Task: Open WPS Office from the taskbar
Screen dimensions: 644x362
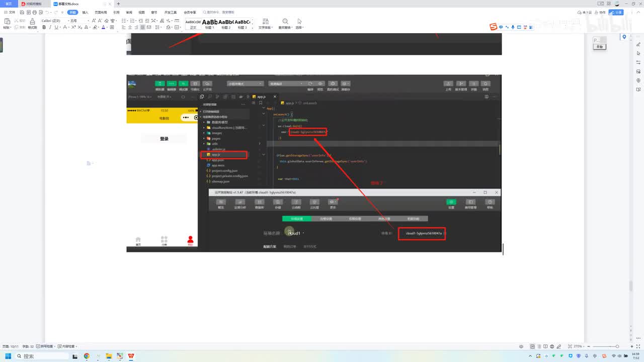Action: (131, 356)
